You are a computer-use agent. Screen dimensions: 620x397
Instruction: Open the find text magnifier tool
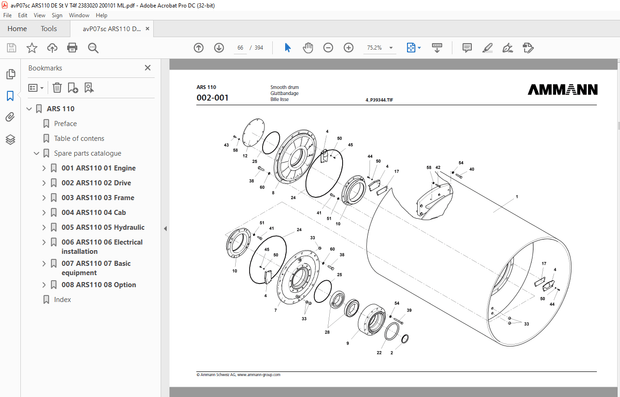[x=93, y=48]
